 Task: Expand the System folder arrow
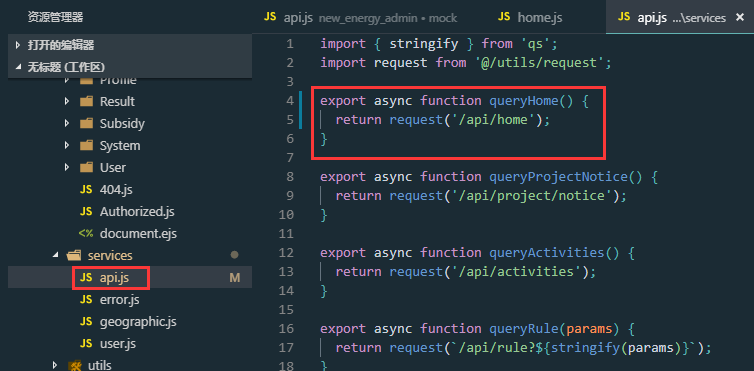coord(67,146)
